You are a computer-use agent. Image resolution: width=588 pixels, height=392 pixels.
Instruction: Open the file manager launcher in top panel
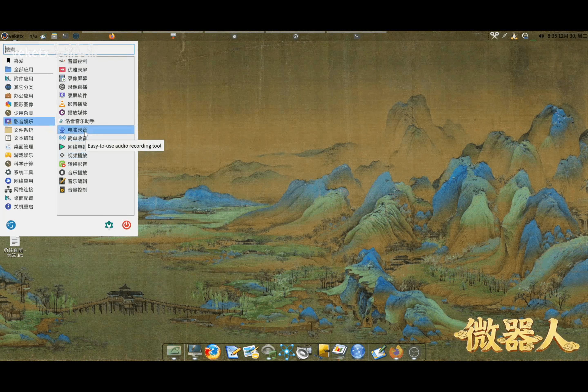click(54, 36)
